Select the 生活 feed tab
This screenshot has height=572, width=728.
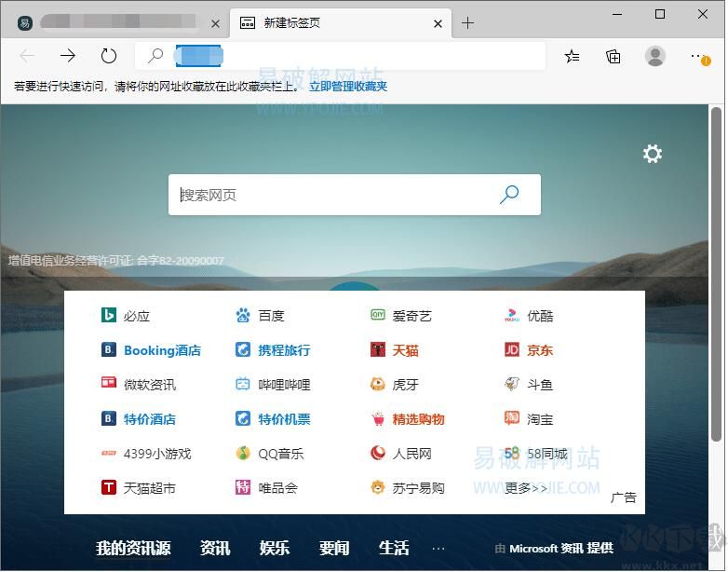[x=394, y=549]
